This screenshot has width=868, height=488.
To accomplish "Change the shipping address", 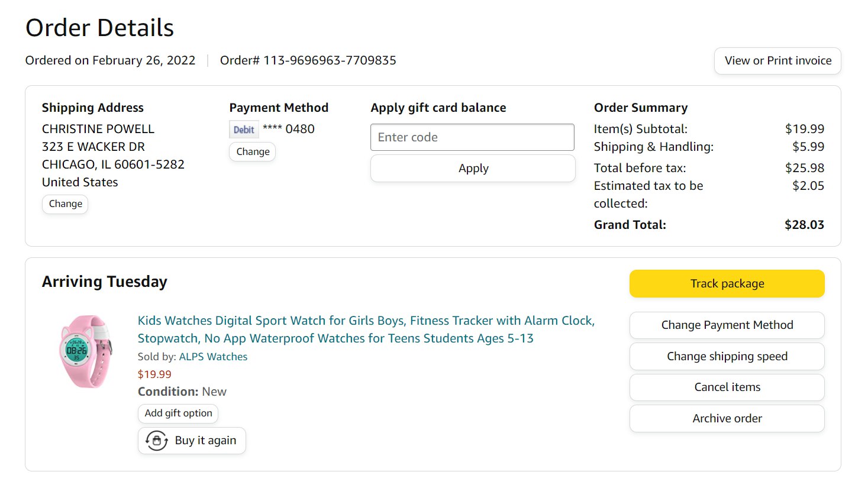I will (x=65, y=204).
